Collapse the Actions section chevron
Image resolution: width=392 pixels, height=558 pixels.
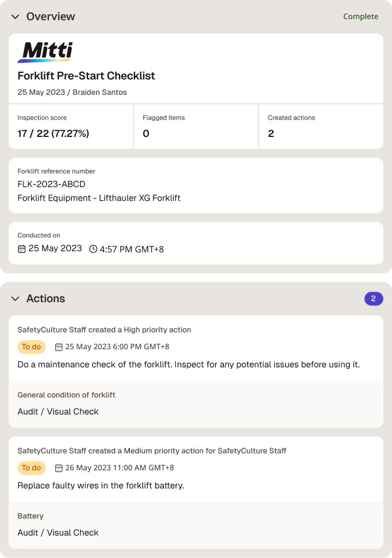[16, 299]
